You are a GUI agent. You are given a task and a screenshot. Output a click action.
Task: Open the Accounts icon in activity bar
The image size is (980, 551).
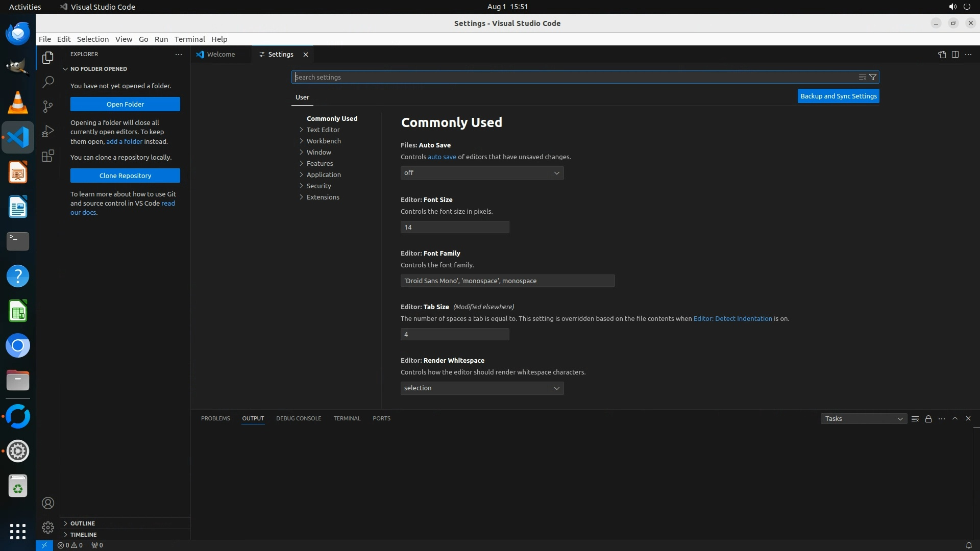[x=48, y=503]
